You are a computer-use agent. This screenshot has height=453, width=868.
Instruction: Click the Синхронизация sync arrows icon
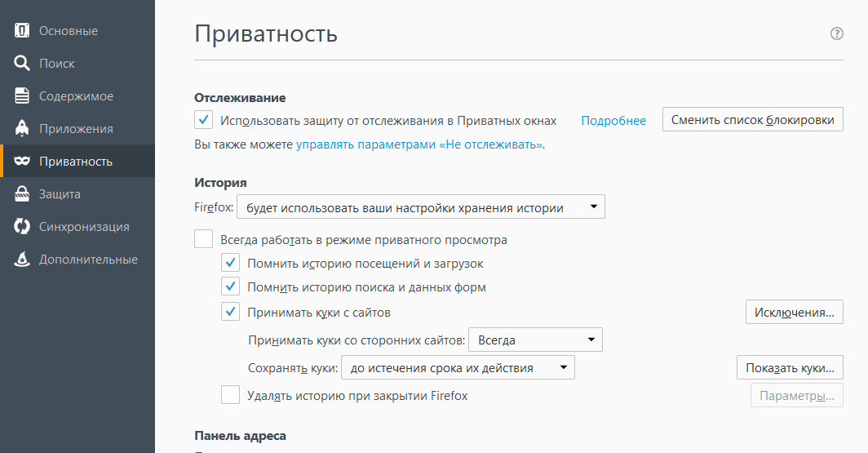click(x=21, y=227)
